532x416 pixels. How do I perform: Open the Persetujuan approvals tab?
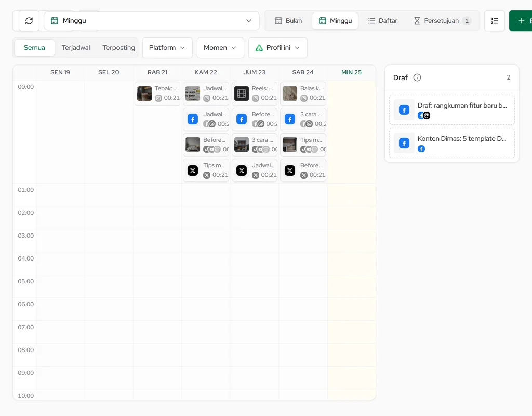click(x=443, y=21)
